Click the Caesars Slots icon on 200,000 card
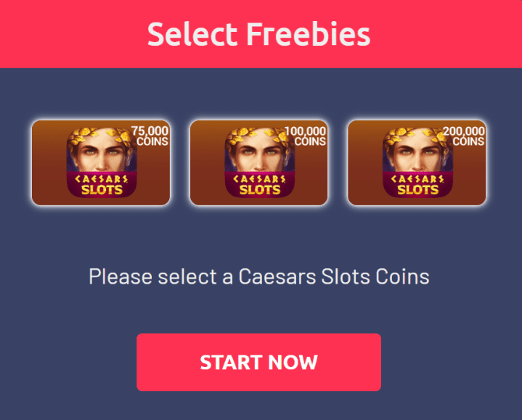The image size is (522, 420). pyautogui.click(x=417, y=162)
